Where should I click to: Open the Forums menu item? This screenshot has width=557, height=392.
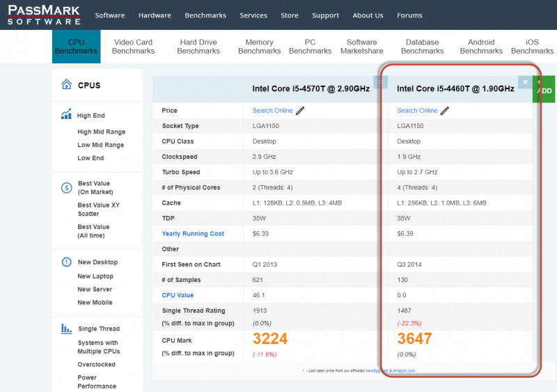[x=409, y=15]
